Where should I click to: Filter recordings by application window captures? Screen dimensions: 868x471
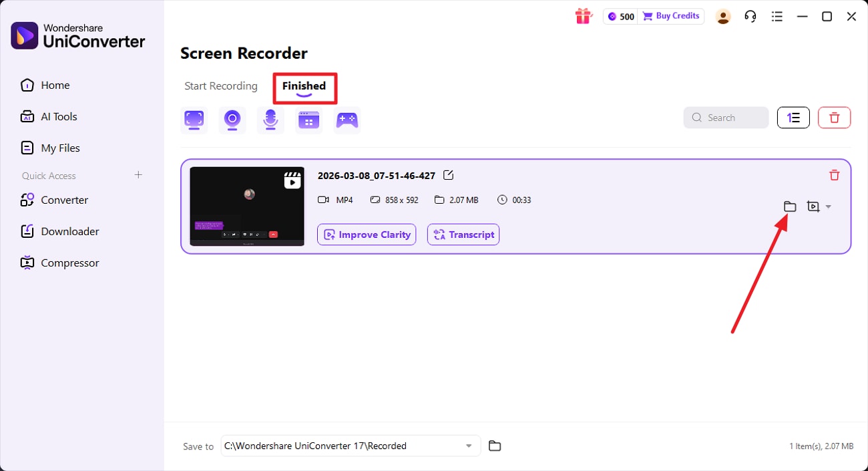tap(308, 120)
